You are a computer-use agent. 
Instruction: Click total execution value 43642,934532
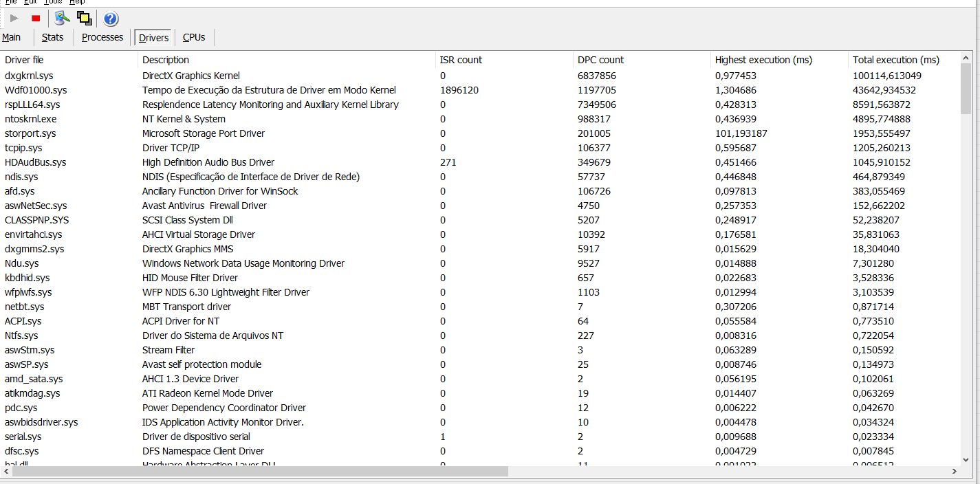click(884, 90)
